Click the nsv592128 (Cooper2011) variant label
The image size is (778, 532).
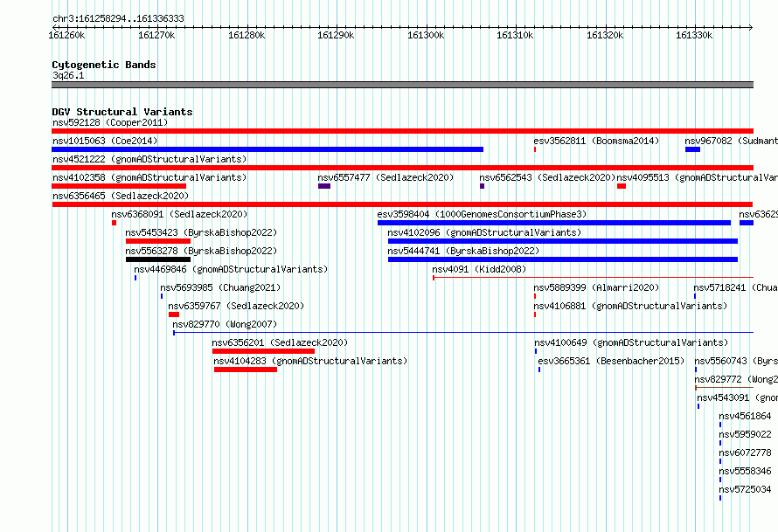(x=110, y=122)
